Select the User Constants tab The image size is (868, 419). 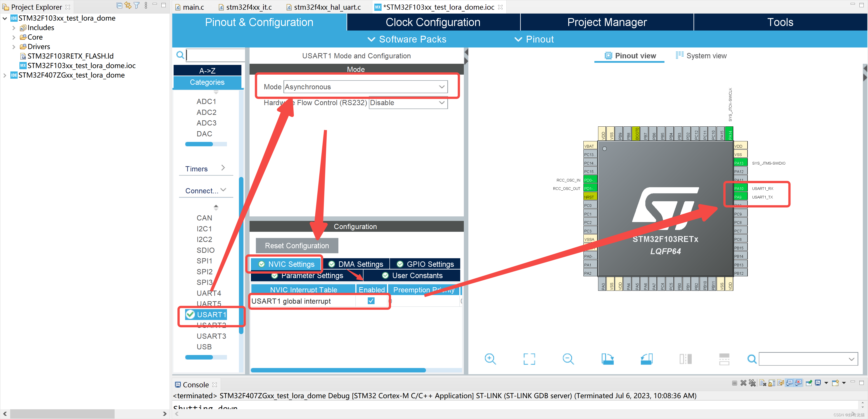click(412, 275)
